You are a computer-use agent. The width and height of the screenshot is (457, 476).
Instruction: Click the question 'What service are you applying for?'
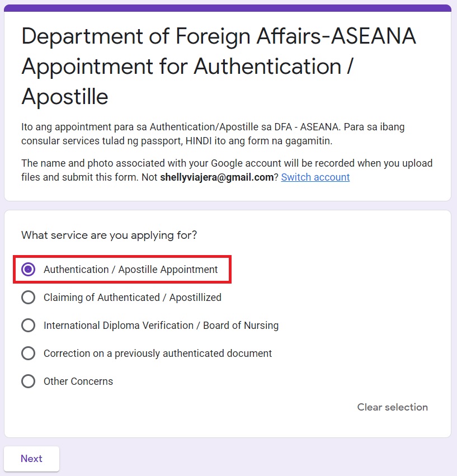tap(109, 235)
